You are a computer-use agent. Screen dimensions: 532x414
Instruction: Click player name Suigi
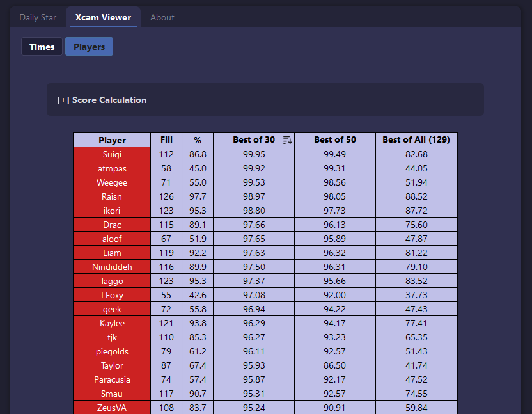tap(112, 154)
